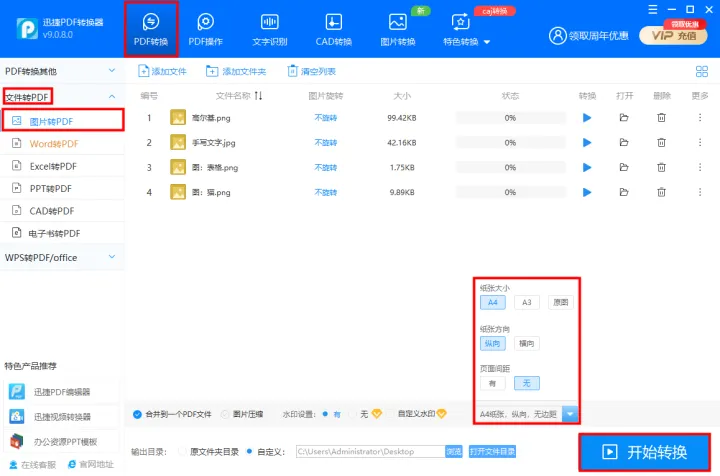This screenshot has width=720, height=476.
Task: Select A3 paper size
Action: click(527, 302)
